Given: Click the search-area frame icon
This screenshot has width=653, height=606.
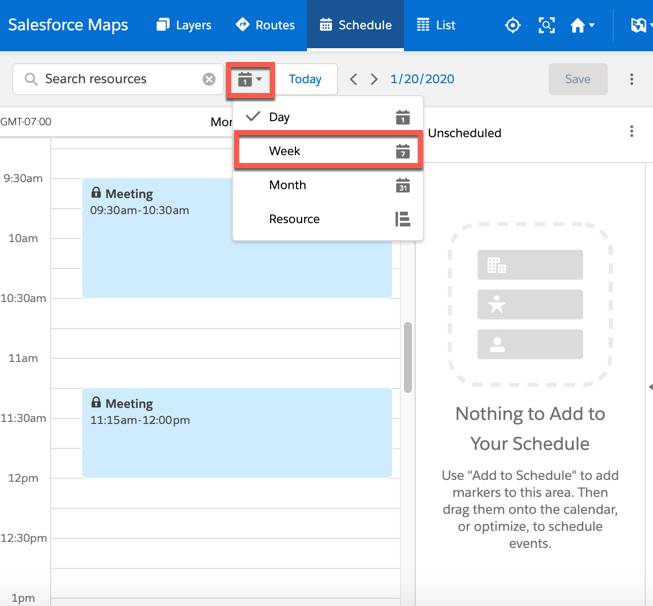Looking at the screenshot, I should tap(546, 25).
